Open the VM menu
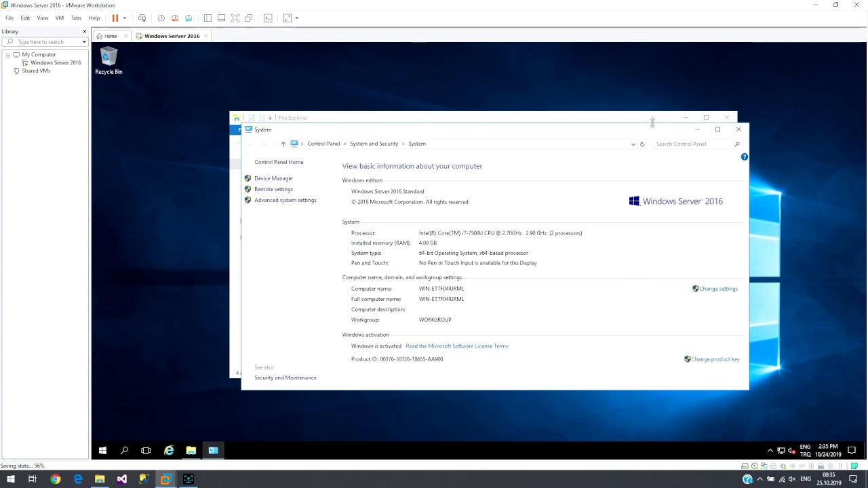 tap(60, 18)
